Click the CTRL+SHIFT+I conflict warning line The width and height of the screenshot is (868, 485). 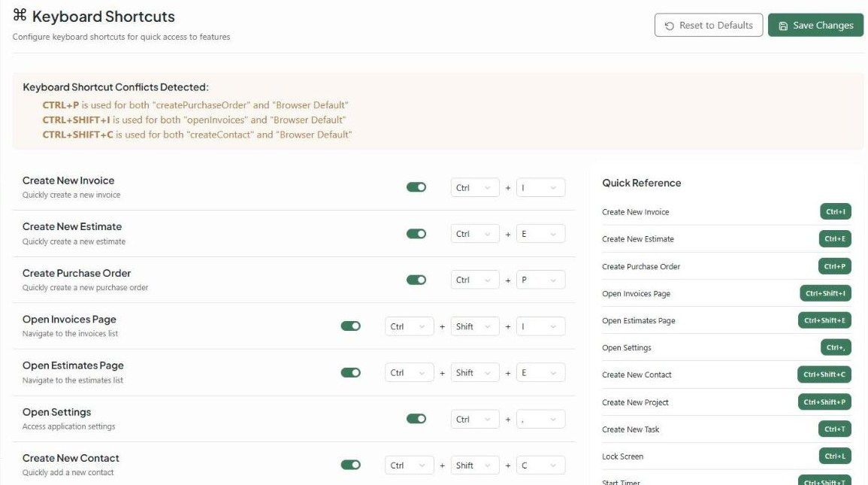[195, 120]
